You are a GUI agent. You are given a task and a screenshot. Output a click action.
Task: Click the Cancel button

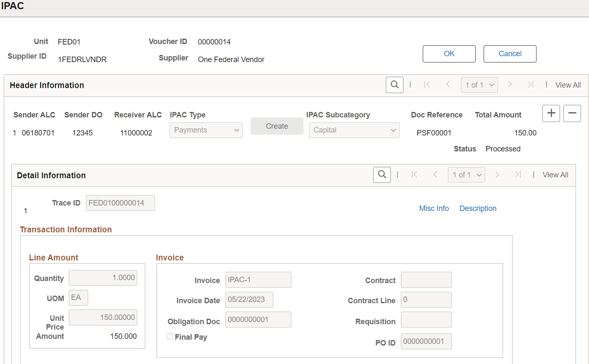pos(510,54)
